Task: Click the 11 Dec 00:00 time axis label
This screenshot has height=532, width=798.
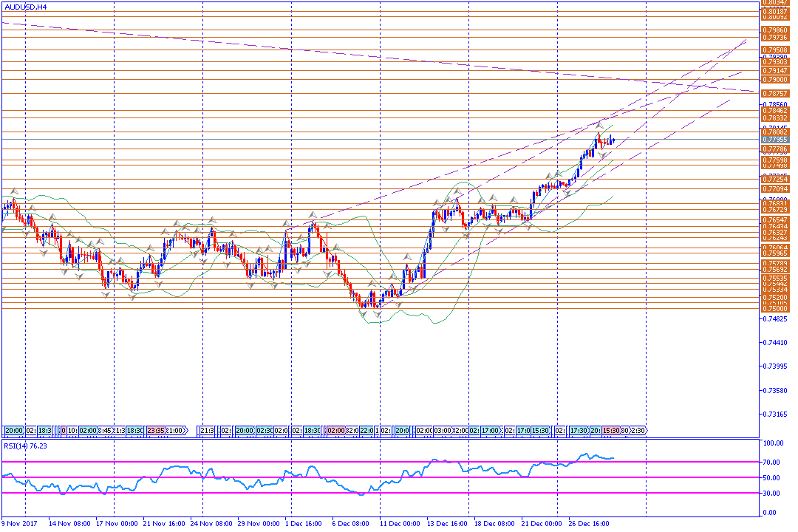Action: pyautogui.click(x=400, y=523)
